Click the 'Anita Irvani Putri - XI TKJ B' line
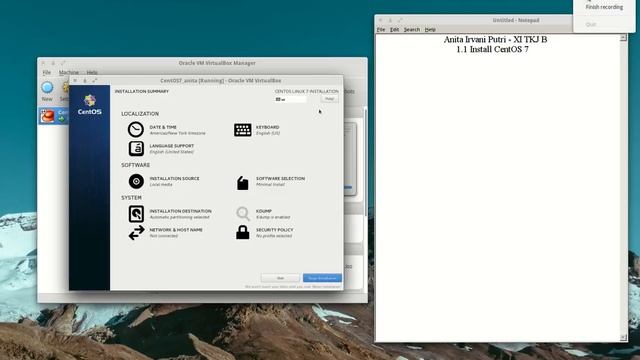Image resolution: width=640 pixels, height=360 pixels. point(495,40)
